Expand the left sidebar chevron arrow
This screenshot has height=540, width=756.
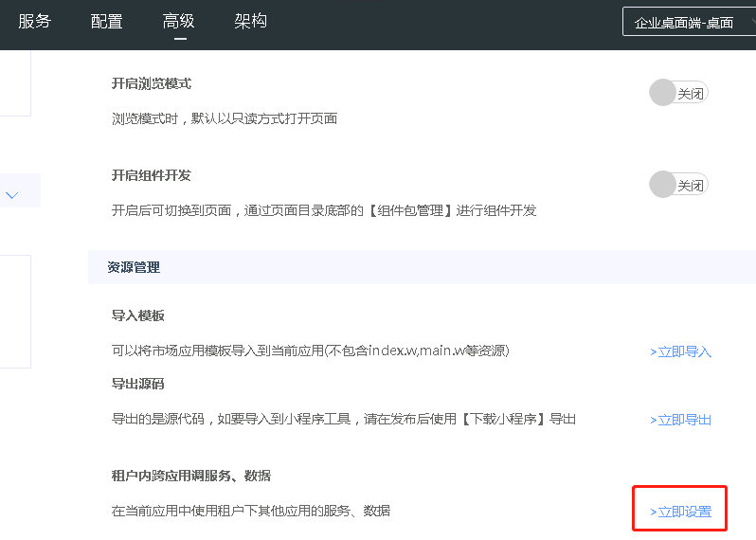12,195
